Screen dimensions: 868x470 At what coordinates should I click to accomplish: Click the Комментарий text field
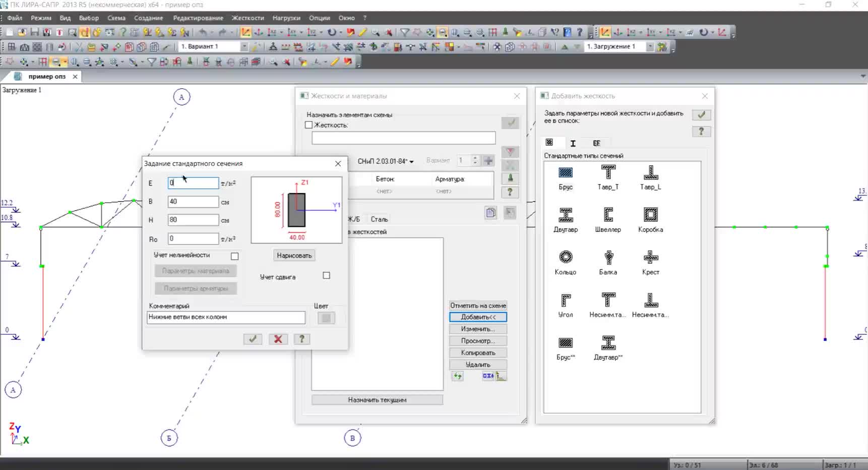[x=226, y=317]
